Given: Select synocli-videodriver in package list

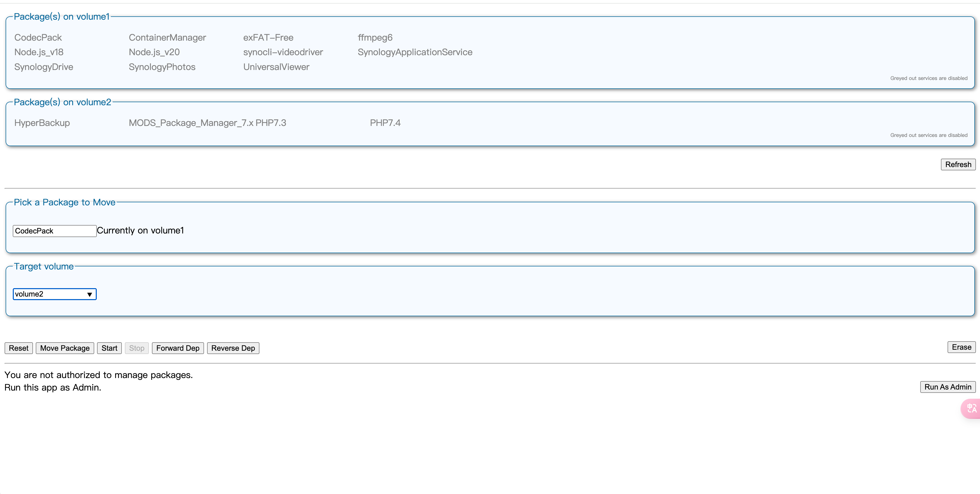Looking at the screenshot, I should pyautogui.click(x=283, y=52).
